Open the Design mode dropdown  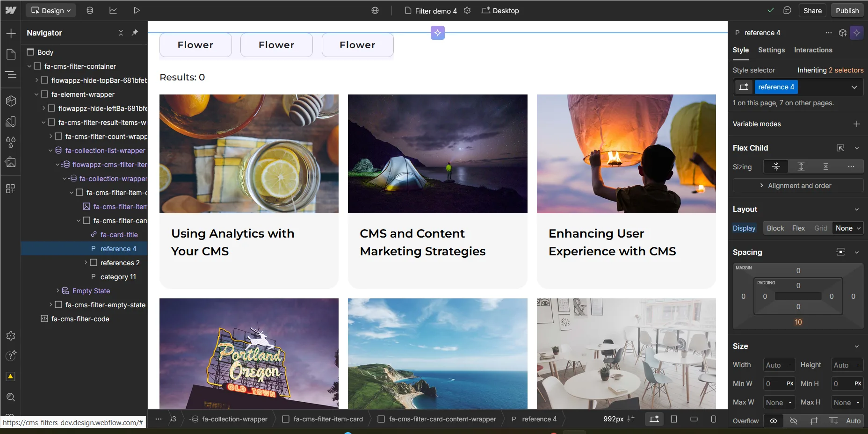(51, 10)
